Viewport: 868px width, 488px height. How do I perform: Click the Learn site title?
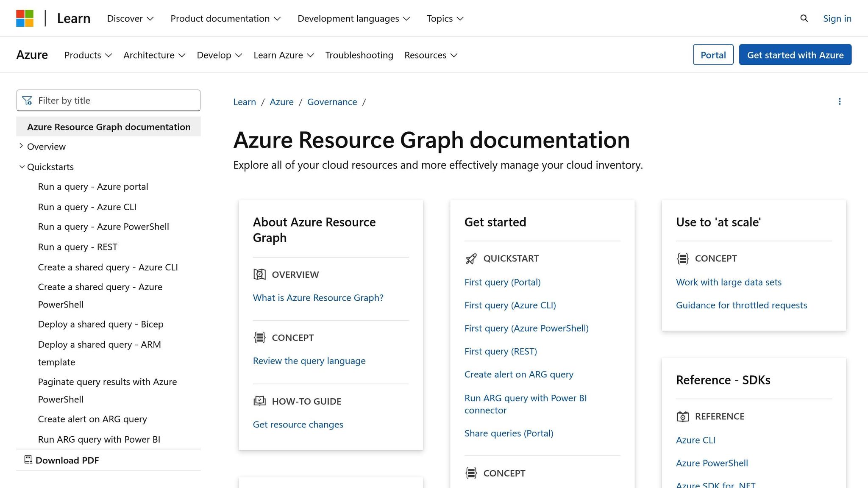74,18
